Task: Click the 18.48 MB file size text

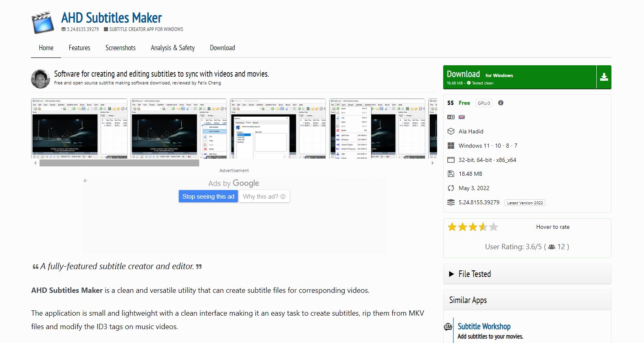Action: (x=470, y=174)
